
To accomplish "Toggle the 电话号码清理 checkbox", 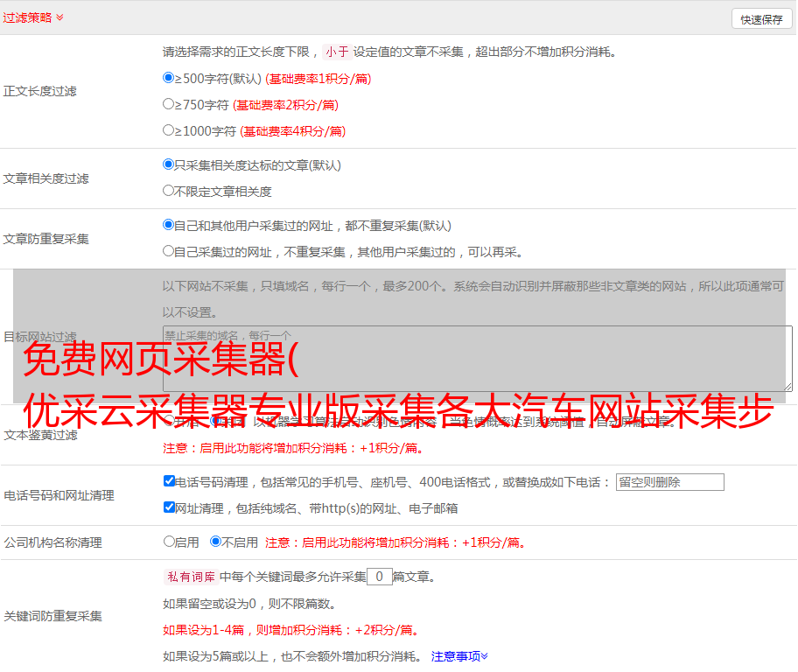I will point(169,481).
